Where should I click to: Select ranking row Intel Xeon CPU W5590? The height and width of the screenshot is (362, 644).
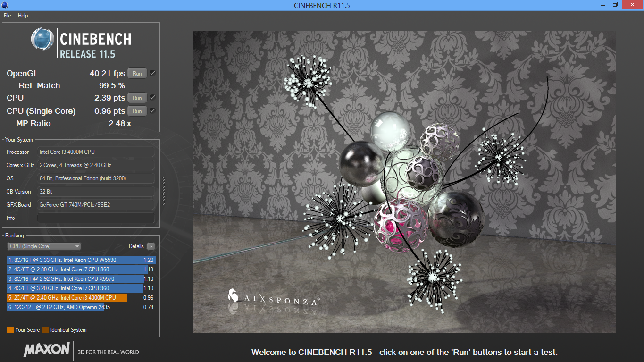point(81,260)
